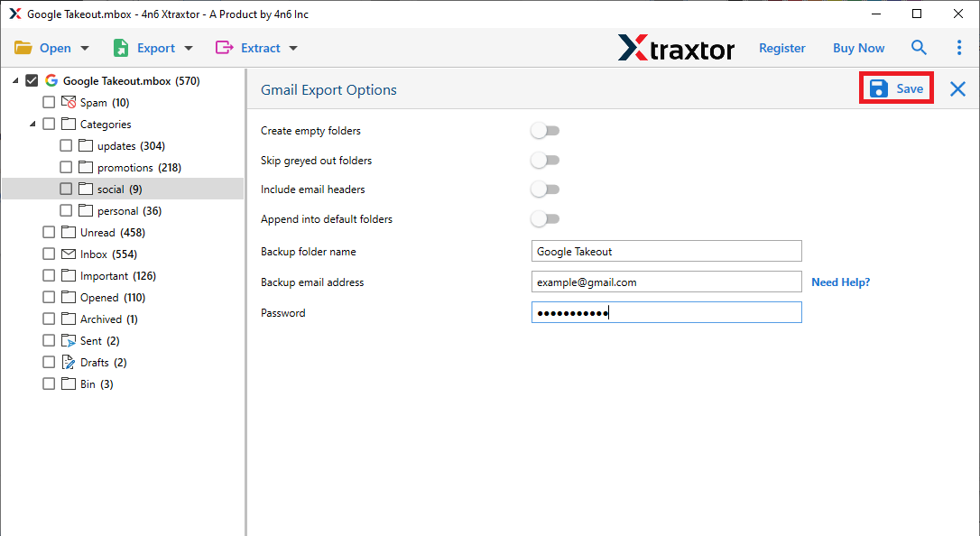Screen dimensions: 980x536
Task: Open the three-dot overflow menu
Action: pos(959,47)
